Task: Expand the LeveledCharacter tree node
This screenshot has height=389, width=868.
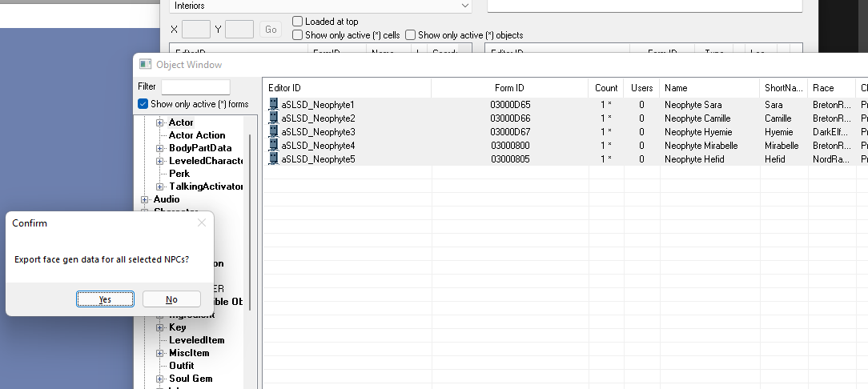Action: pyautogui.click(x=159, y=161)
